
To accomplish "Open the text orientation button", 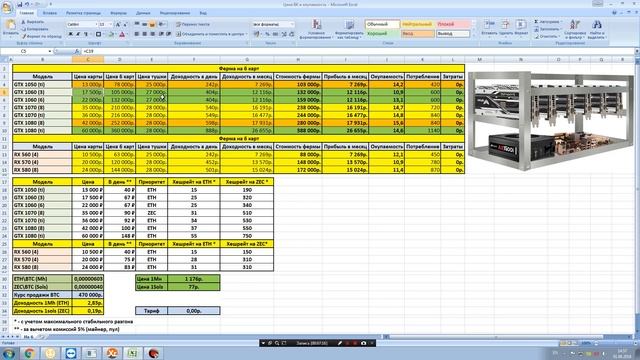I will pos(162,24).
